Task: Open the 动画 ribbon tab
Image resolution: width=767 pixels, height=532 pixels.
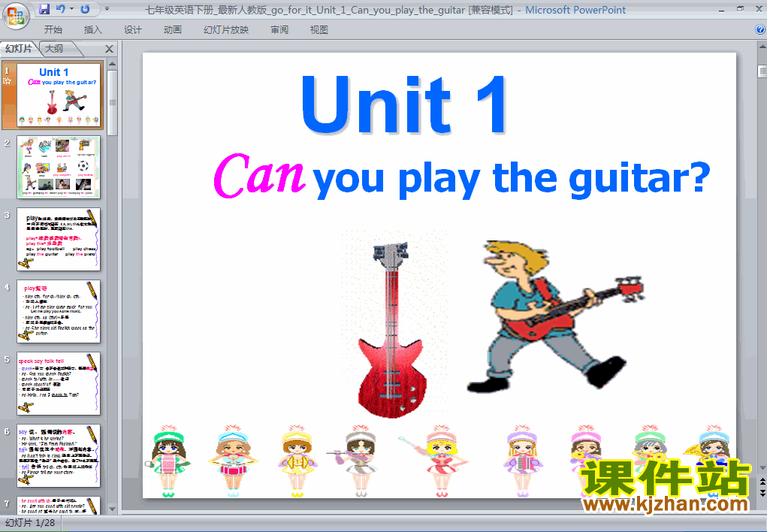Action: 173,30
